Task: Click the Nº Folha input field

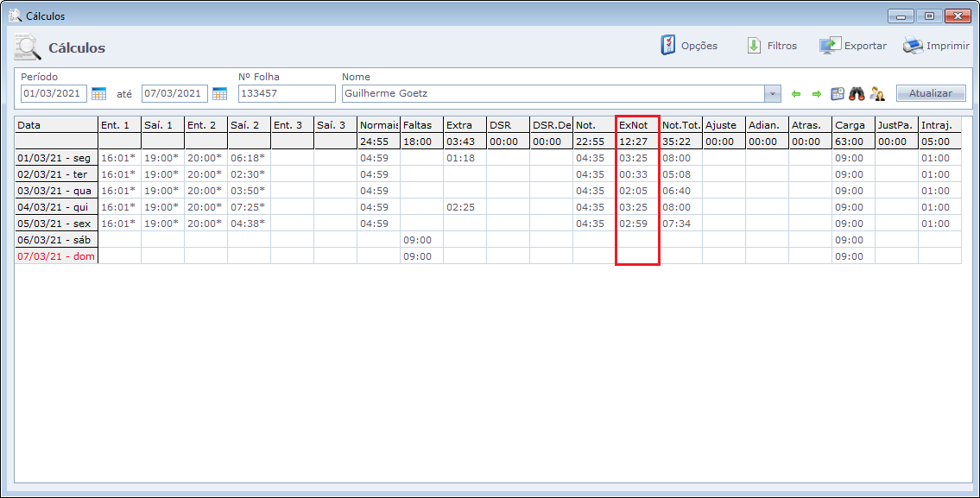Action: [x=286, y=93]
